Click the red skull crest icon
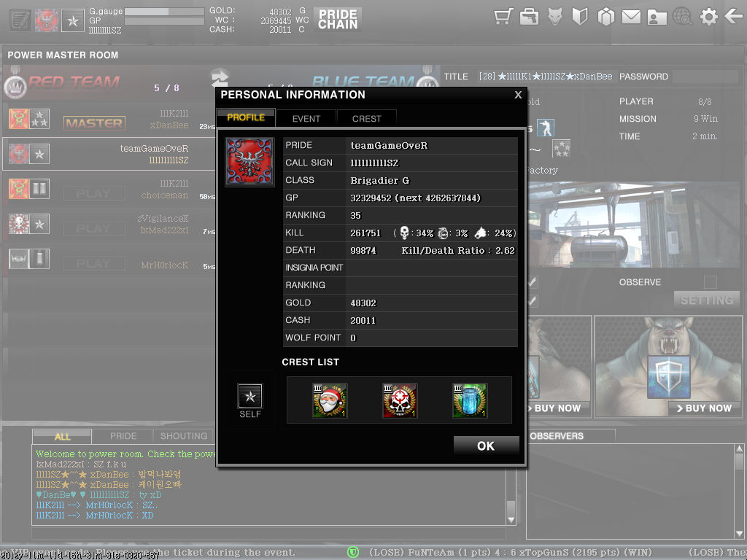The width and height of the screenshot is (747, 560). click(400, 400)
